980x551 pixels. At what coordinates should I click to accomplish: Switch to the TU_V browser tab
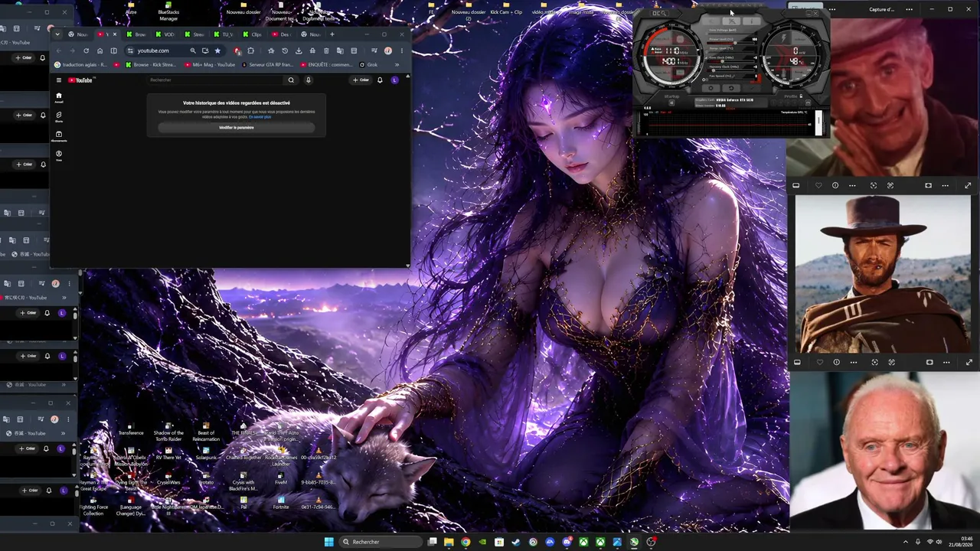(224, 34)
